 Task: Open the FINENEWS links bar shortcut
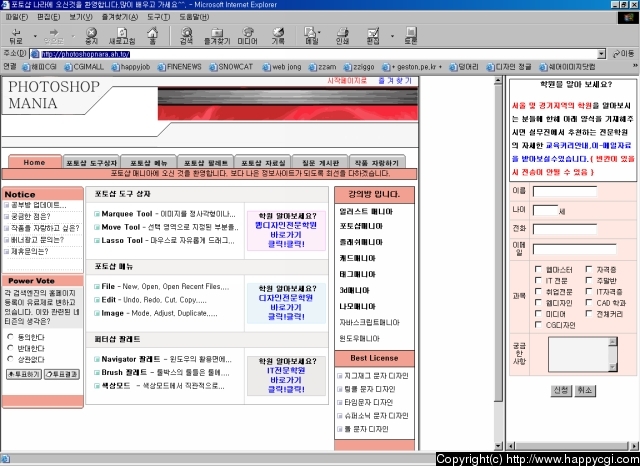tap(180, 67)
